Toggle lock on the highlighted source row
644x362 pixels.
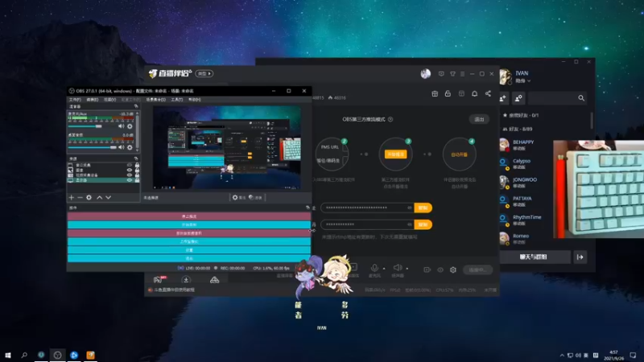pyautogui.click(x=137, y=180)
